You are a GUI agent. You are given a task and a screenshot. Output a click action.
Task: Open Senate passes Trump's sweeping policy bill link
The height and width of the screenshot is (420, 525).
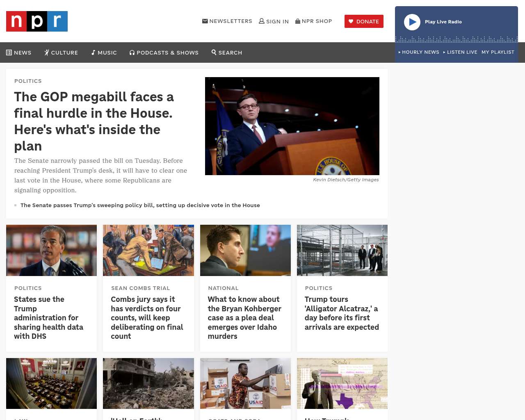coord(140,205)
